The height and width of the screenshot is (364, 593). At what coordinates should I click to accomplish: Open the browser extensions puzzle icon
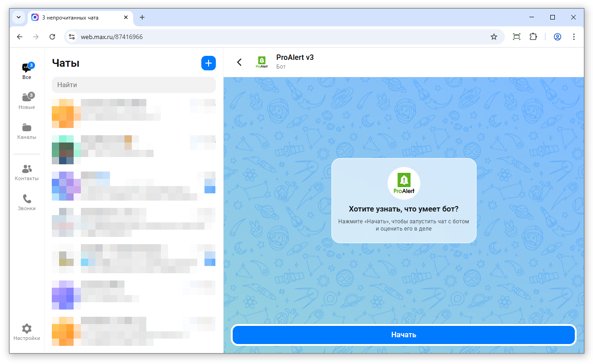[533, 37]
